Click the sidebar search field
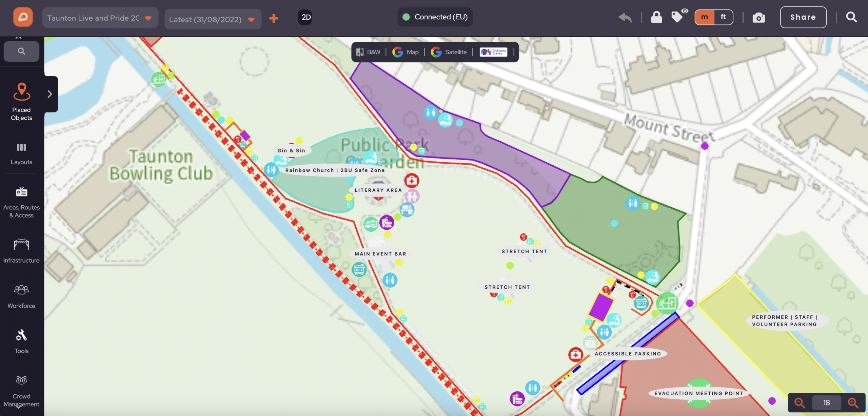This screenshot has width=868, height=416. 21,51
